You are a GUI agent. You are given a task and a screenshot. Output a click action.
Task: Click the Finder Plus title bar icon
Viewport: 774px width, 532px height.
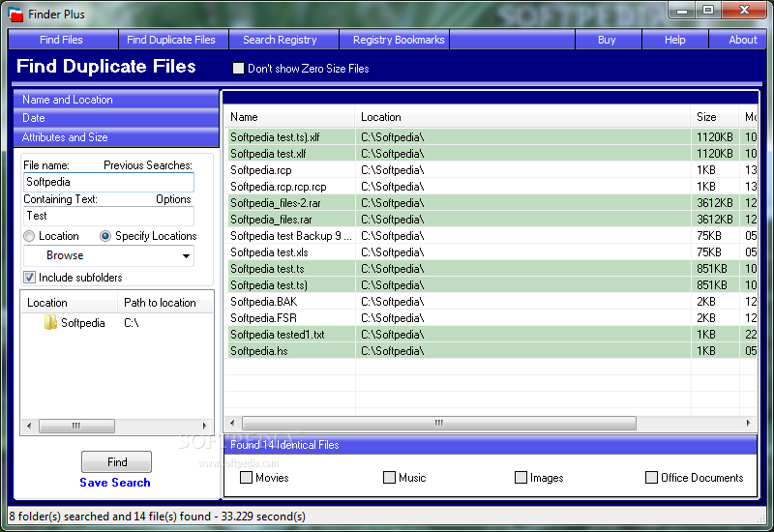point(15,15)
